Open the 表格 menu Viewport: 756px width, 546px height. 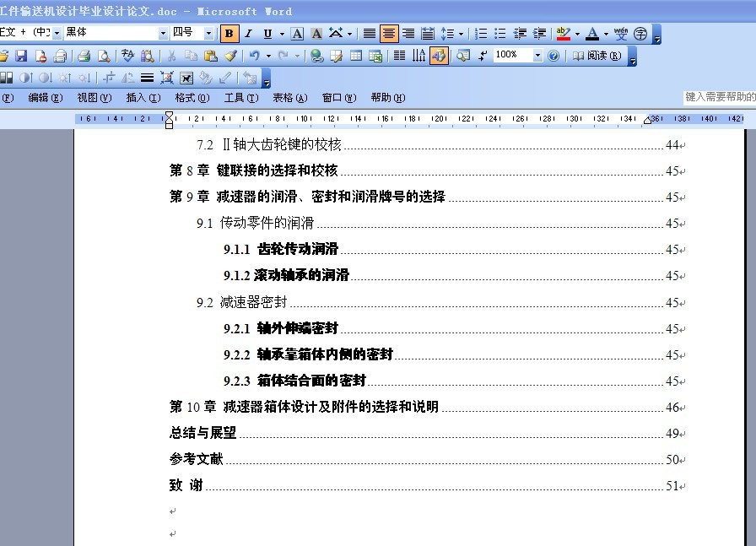289,98
